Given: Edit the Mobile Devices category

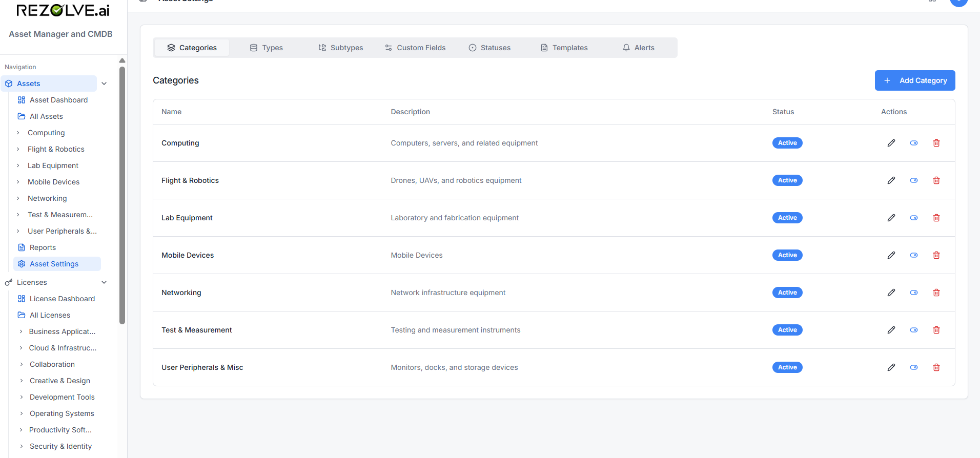Looking at the screenshot, I should (x=891, y=255).
